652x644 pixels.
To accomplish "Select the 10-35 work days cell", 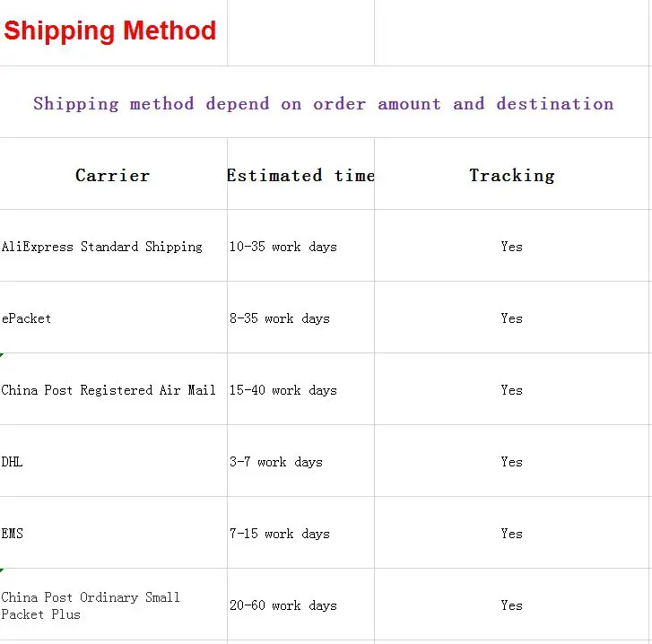I will (x=283, y=247).
